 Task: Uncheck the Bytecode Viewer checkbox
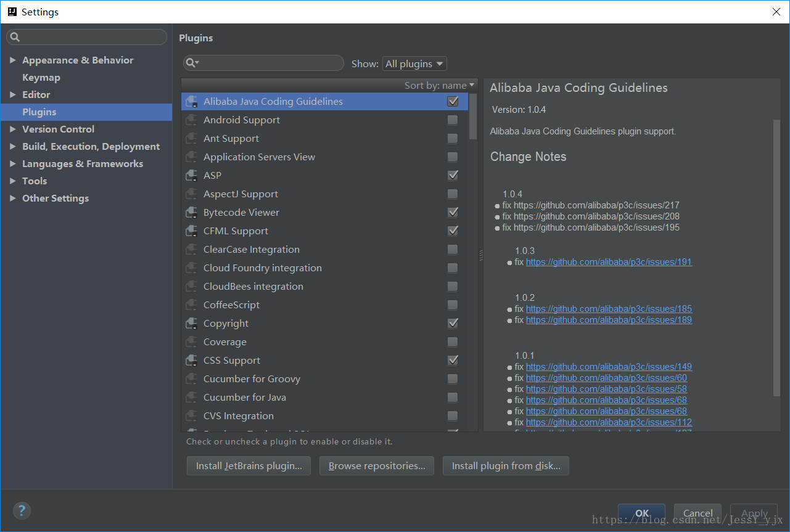coord(453,212)
